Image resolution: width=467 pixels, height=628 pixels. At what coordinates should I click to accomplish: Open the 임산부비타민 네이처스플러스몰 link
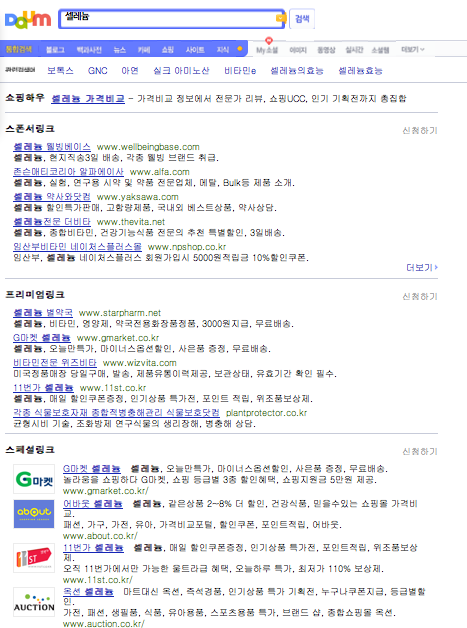[77, 247]
